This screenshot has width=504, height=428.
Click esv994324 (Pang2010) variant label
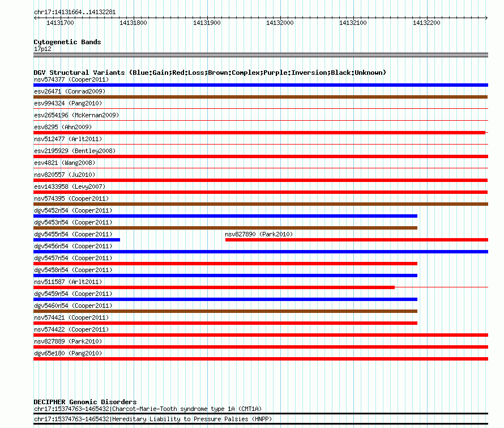click(68, 103)
